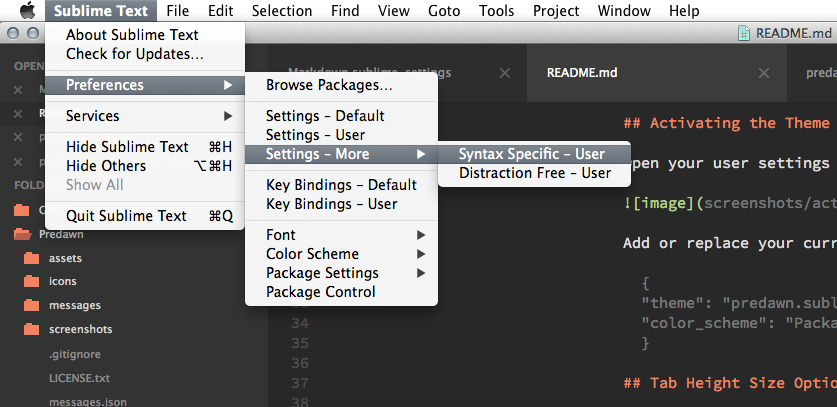Expand the screenshots folder
837x407 pixels.
pos(81,329)
